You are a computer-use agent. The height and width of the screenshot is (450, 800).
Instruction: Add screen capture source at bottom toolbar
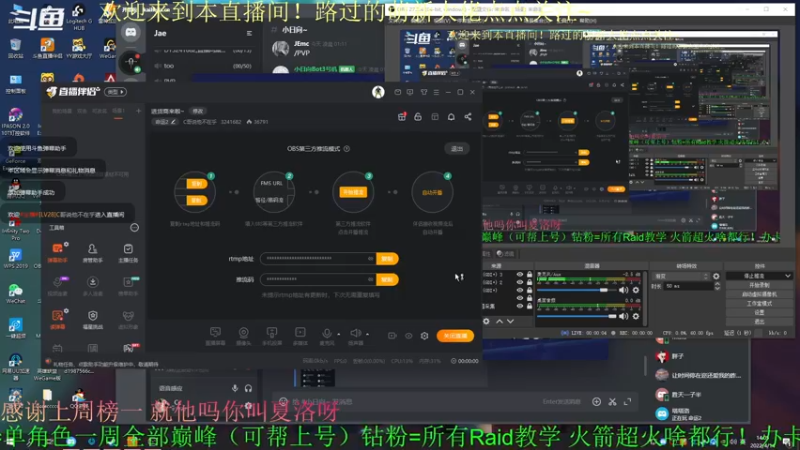pyautogui.click(x=215, y=335)
